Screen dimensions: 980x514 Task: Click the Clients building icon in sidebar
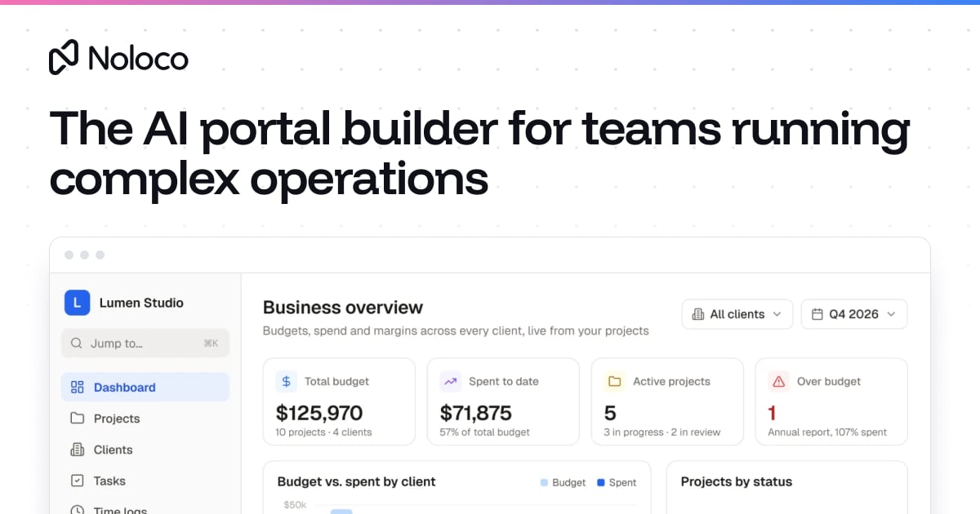coord(77,450)
